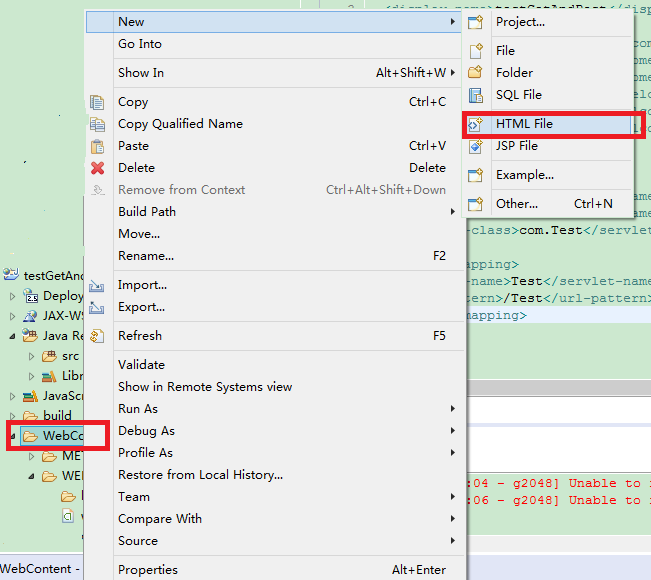Choose Go Into from context menu
The image size is (651, 580).
tap(274, 44)
